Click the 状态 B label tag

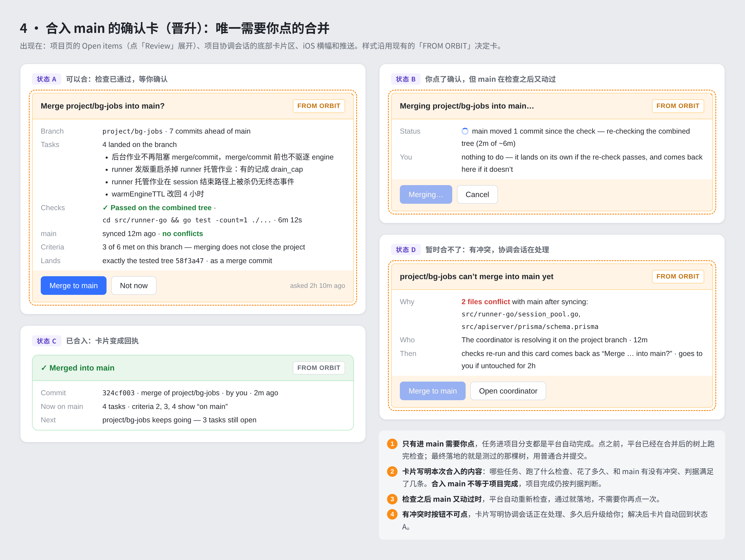(405, 79)
